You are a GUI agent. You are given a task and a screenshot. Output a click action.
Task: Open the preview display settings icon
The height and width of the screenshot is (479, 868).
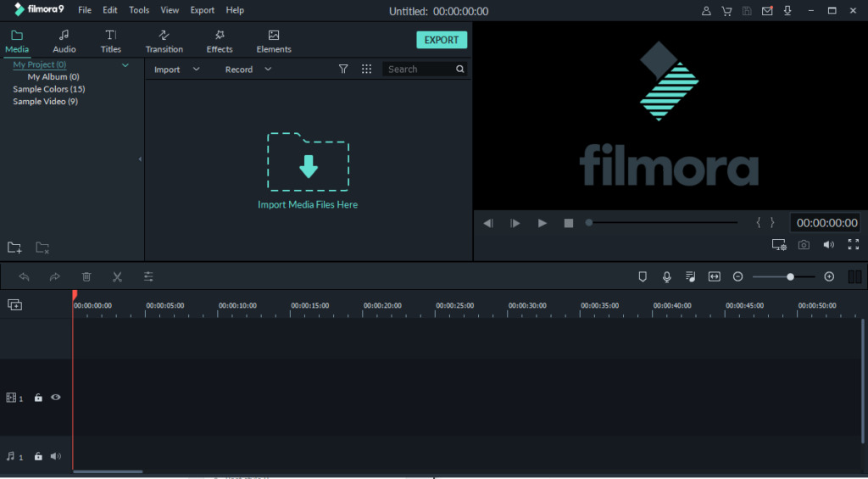pos(780,245)
